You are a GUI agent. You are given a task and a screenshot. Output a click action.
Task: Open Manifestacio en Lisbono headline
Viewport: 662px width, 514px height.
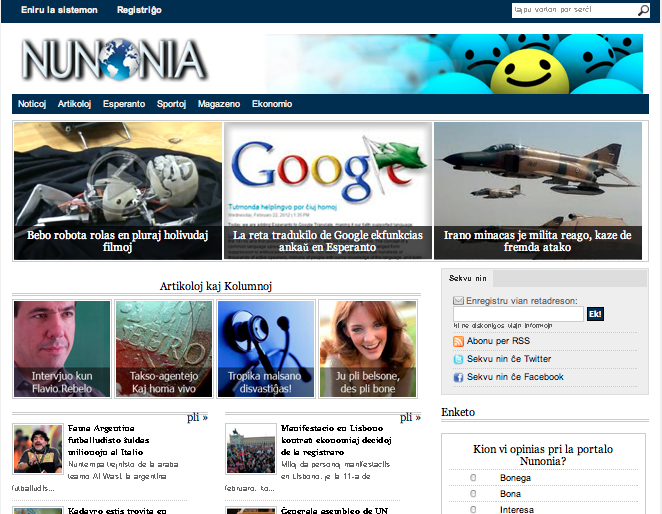[336, 440]
